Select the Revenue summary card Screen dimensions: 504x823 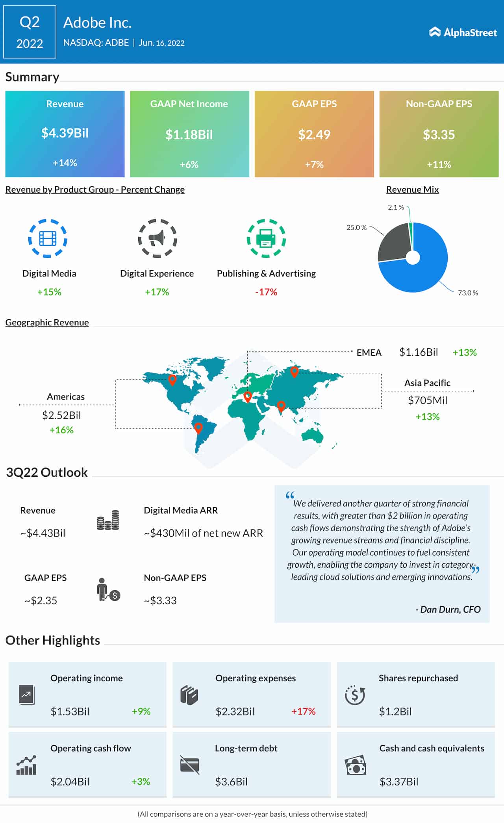(65, 134)
